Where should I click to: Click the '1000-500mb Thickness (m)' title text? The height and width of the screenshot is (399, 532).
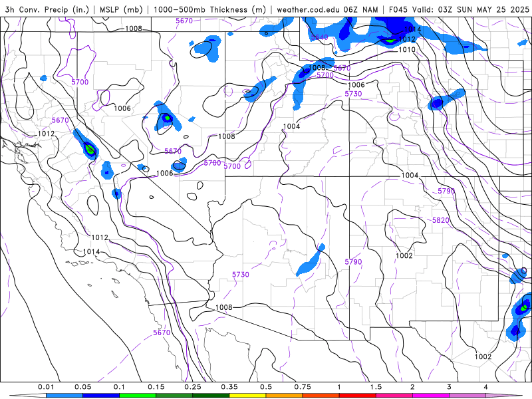(209, 9)
